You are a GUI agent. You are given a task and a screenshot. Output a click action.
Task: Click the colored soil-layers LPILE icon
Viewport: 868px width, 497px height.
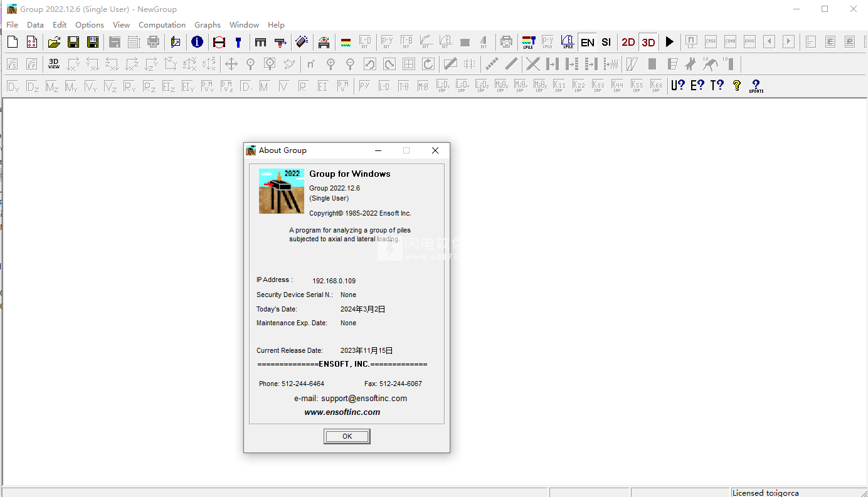pos(528,42)
